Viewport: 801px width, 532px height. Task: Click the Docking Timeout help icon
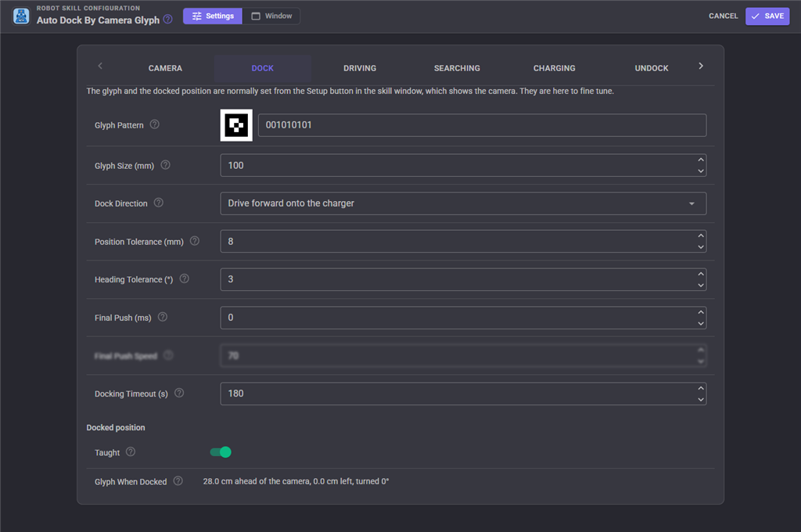[x=179, y=393]
